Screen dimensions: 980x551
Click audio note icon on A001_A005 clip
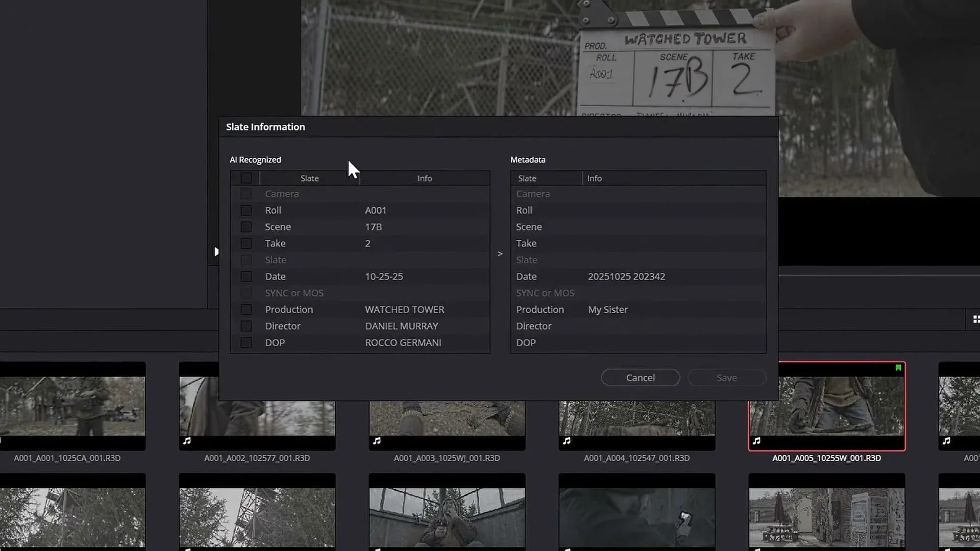click(x=756, y=441)
